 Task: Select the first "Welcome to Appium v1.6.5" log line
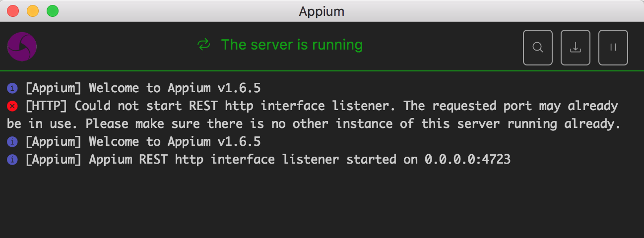point(143,88)
